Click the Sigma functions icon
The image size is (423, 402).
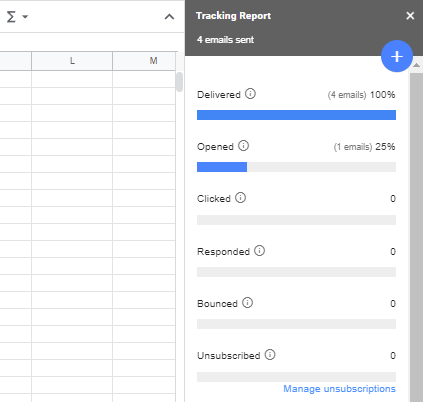click(11, 16)
